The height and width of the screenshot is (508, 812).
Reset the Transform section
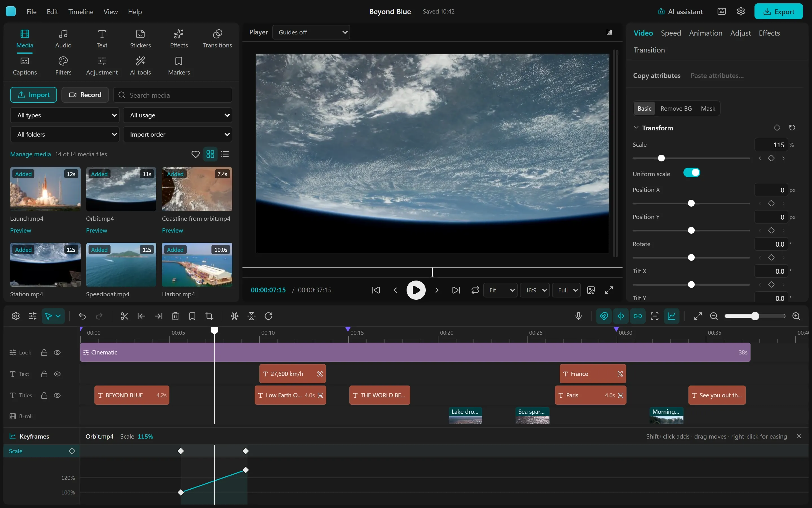[x=792, y=128]
